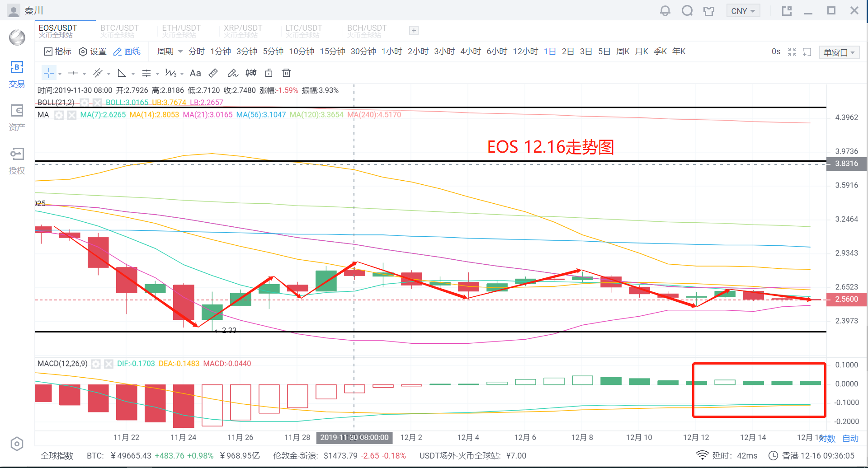Image resolution: width=868 pixels, height=468 pixels.
Task: Click the pop-out window icon
Action: tap(787, 11)
